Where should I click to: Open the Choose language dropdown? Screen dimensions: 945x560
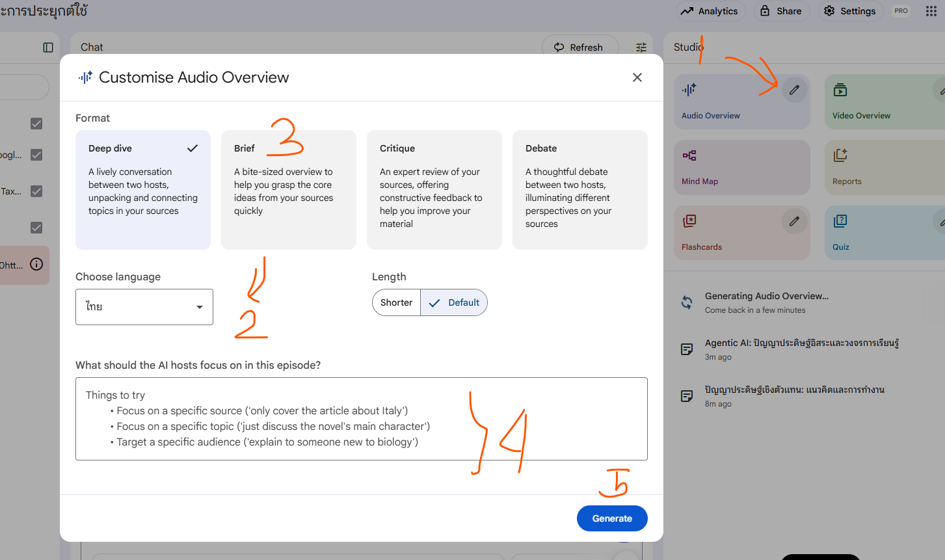[144, 307]
